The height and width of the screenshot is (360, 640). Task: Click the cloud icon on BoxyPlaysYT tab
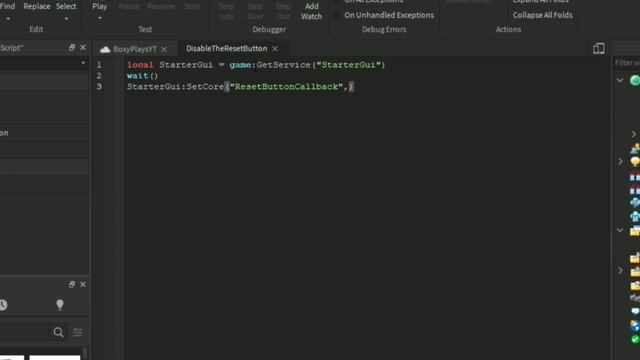105,49
